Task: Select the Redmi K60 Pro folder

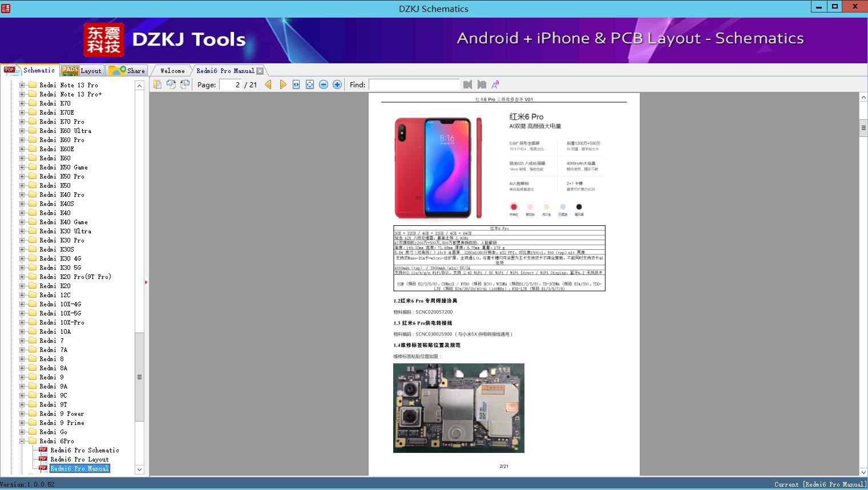Action: pos(62,140)
